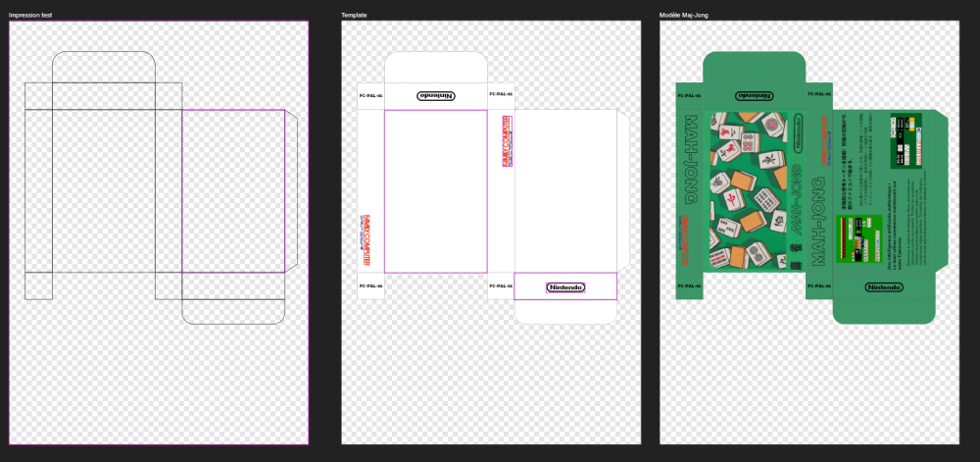
Task: Select the outlined Family Computer logo in Template
Action: tap(507, 140)
